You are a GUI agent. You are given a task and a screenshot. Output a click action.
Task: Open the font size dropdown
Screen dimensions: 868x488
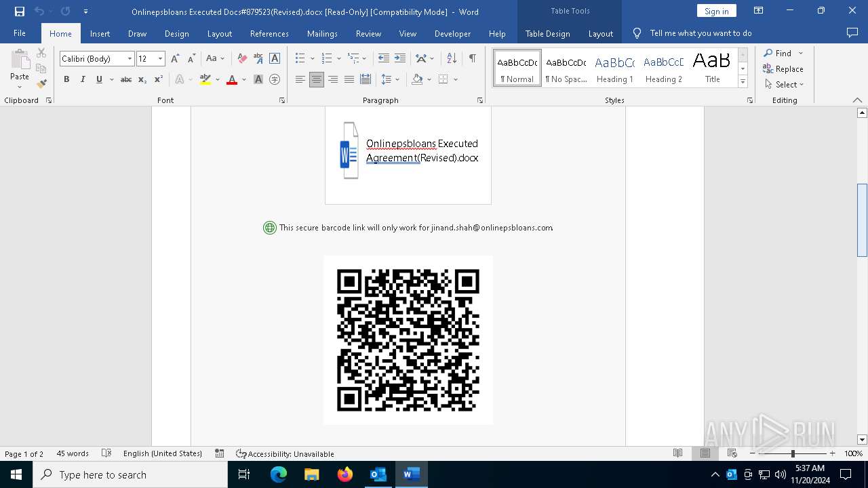coord(160,59)
